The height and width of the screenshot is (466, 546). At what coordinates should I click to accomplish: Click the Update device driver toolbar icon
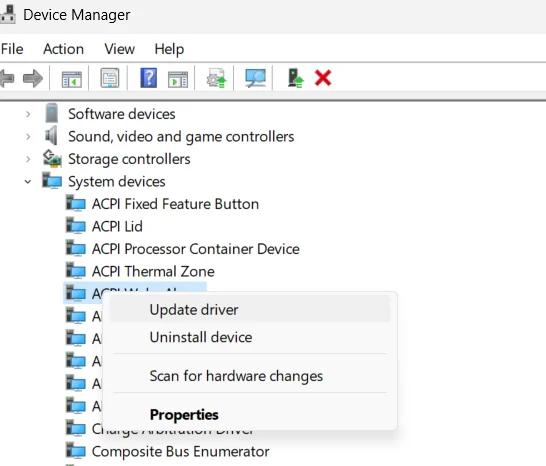(216, 78)
